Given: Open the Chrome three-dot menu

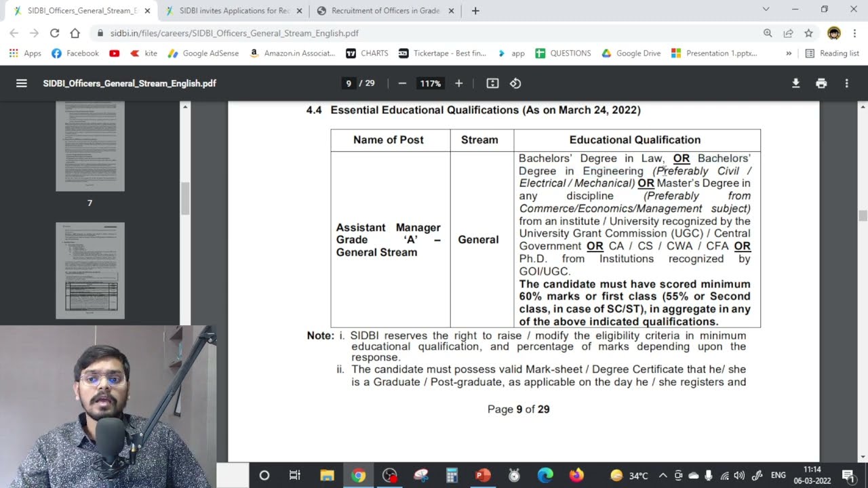Looking at the screenshot, I should tap(854, 33).
